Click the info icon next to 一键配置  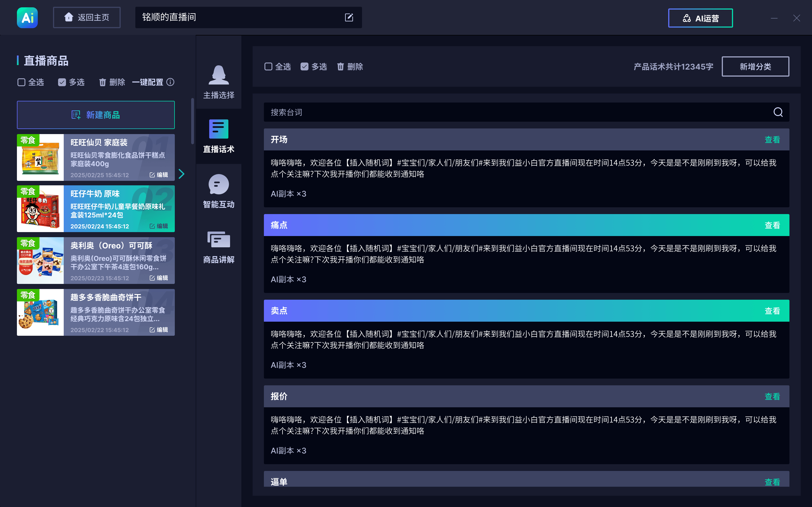[x=171, y=82]
